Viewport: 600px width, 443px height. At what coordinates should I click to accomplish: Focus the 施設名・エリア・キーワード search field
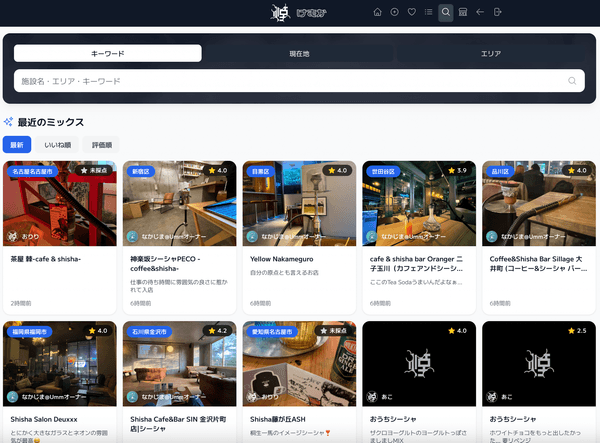[x=299, y=81]
